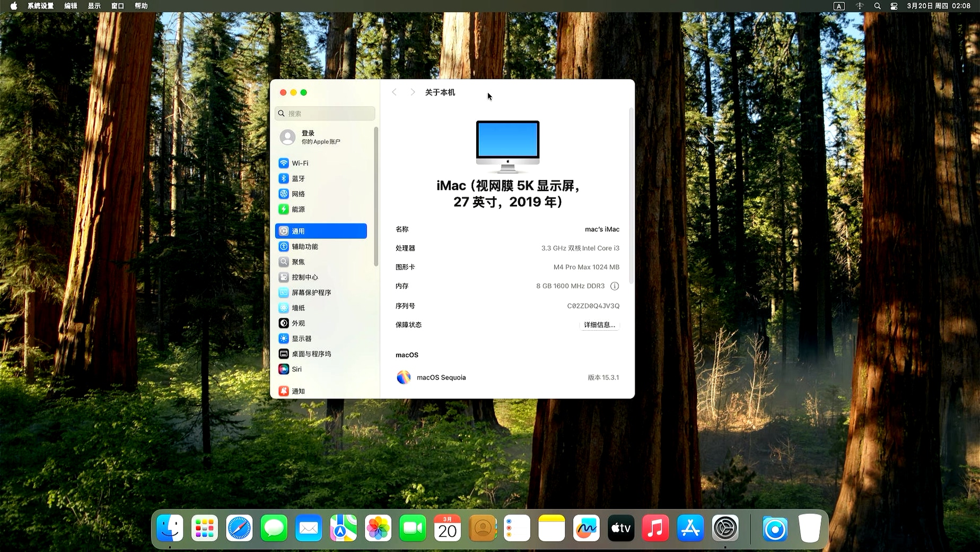Click the computer name mac's iMac
Viewport: 980px width, 552px height.
click(x=602, y=229)
